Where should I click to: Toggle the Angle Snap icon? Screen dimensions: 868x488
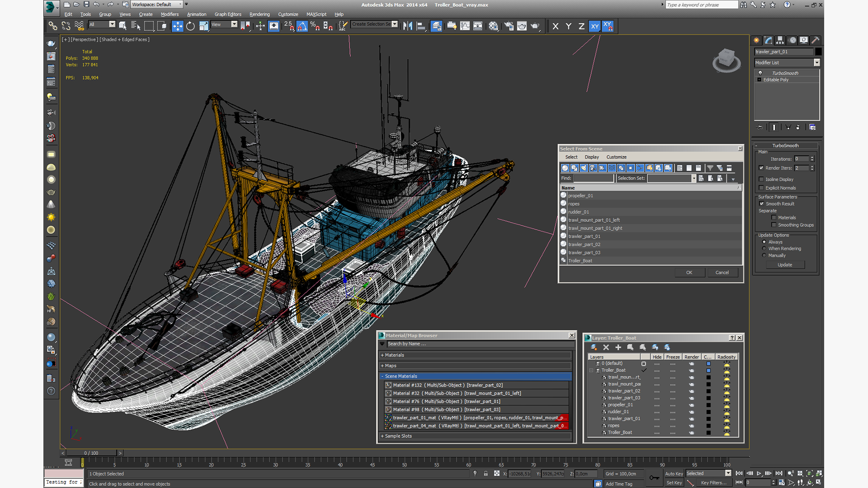pos(302,26)
